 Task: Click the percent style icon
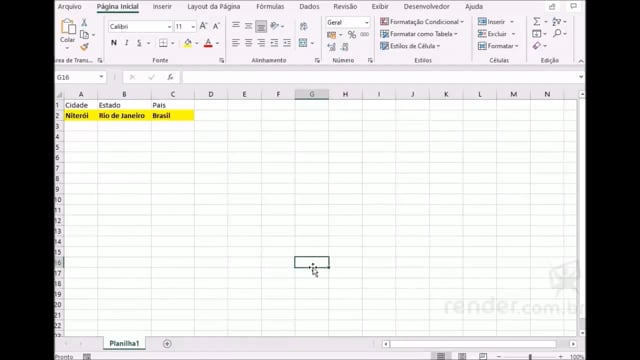[x=352, y=35]
